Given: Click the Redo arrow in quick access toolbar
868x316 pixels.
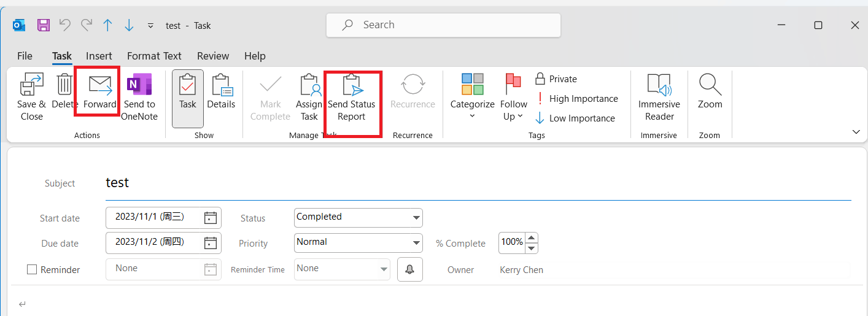Looking at the screenshot, I should pyautogui.click(x=86, y=25).
